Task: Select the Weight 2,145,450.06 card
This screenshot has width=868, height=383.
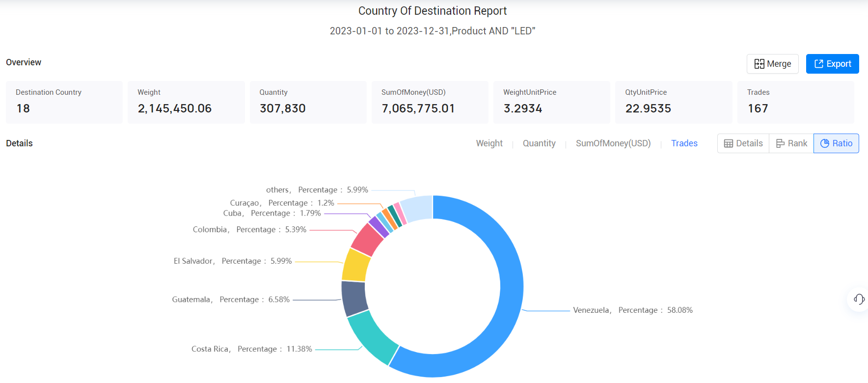Action: click(x=186, y=102)
